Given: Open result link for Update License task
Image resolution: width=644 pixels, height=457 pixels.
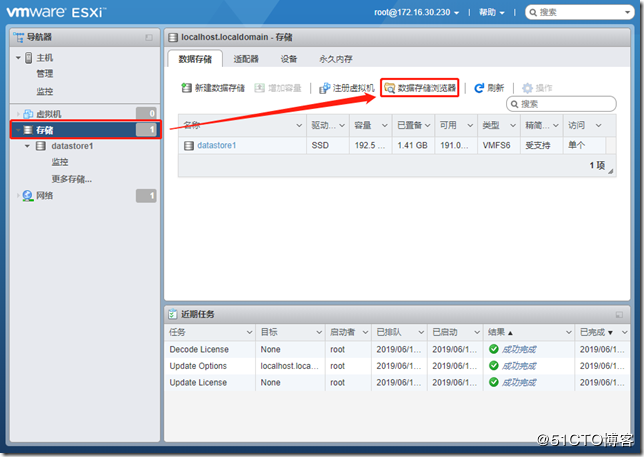Looking at the screenshot, I should [519, 382].
